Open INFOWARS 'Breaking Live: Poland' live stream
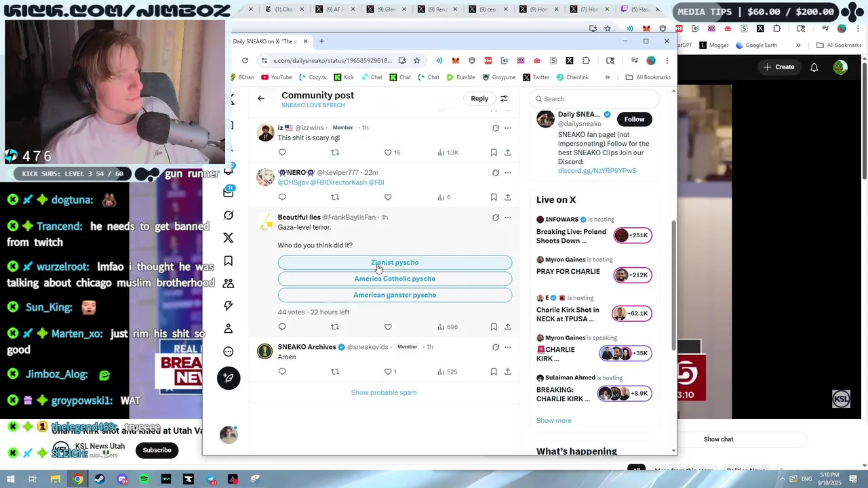868x488 pixels. coord(595,231)
